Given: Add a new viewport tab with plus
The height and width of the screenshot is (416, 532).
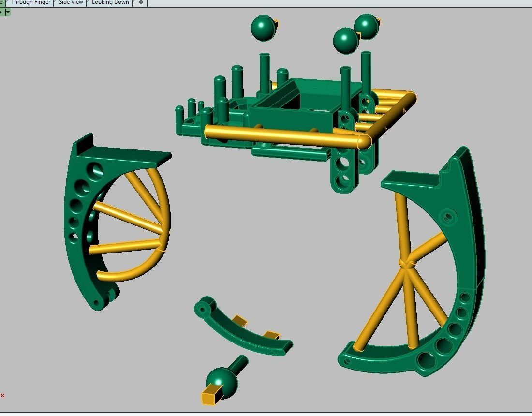Looking at the screenshot, I should pyautogui.click(x=141, y=2).
